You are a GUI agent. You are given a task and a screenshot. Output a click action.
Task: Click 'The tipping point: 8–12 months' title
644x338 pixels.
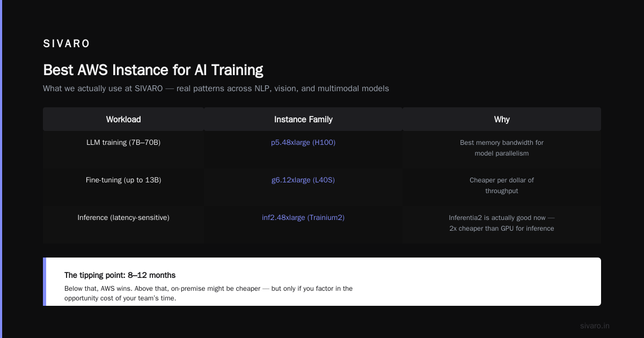click(120, 275)
